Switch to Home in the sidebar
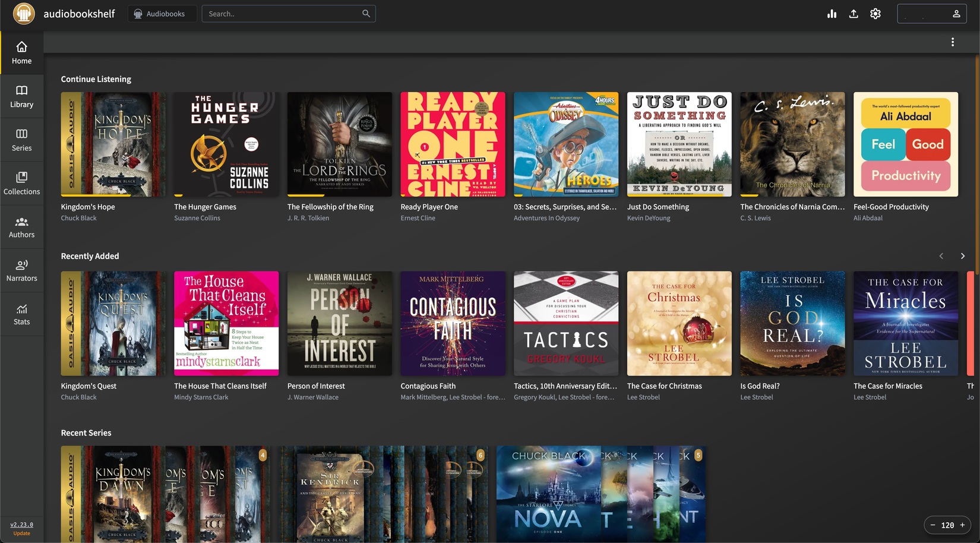The image size is (980, 543). pos(22,52)
